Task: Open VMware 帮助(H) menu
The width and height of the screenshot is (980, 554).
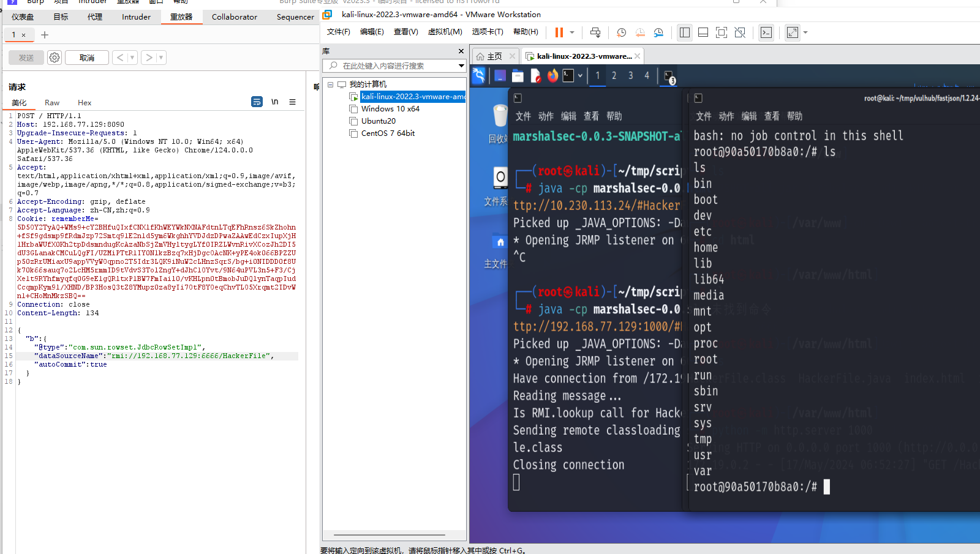Action: (x=526, y=32)
